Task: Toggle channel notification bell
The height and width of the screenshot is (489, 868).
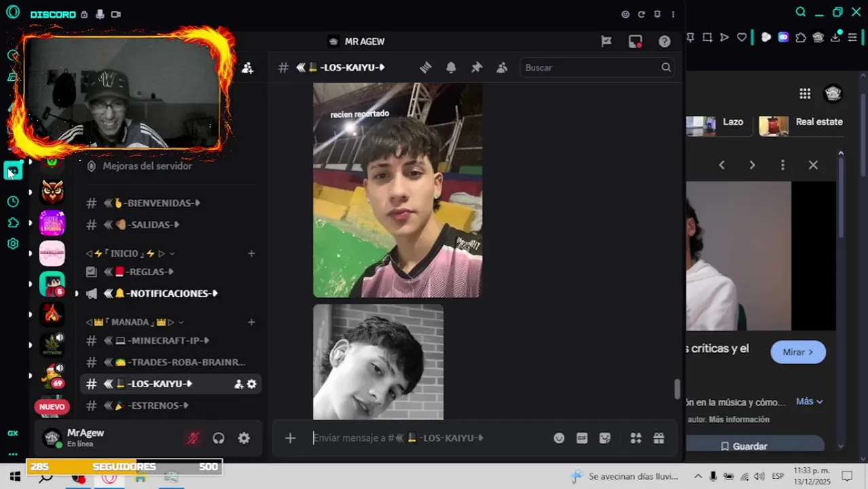Action: point(451,67)
